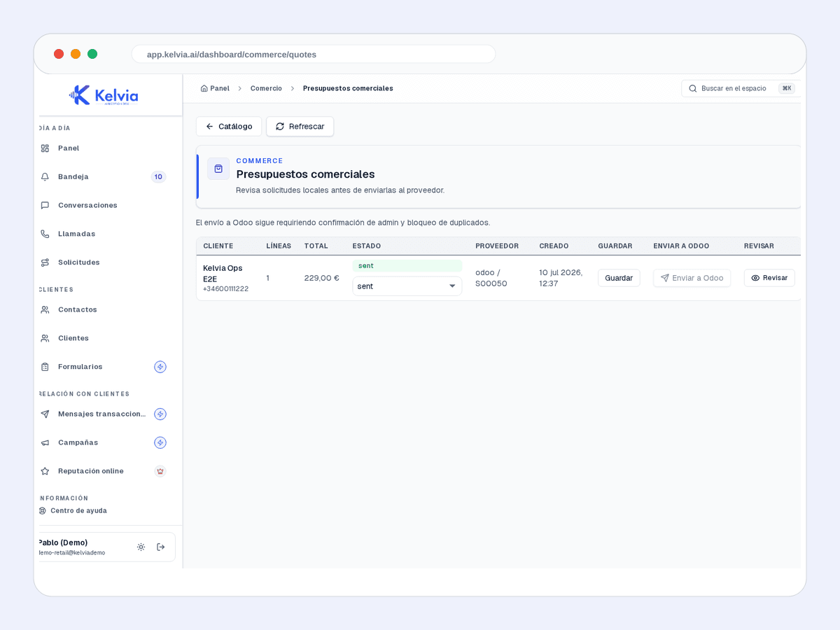
Task: Click the search magnifier icon
Action: pyautogui.click(x=693, y=88)
